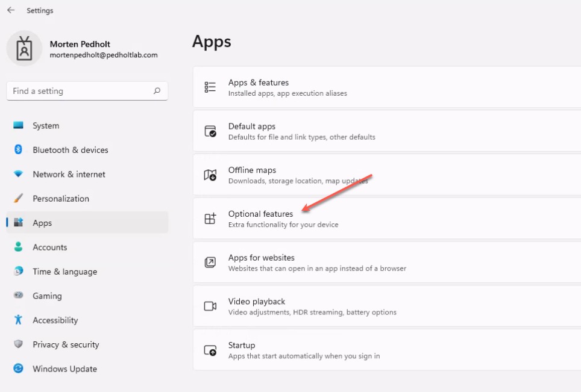Click the Apps for websites icon
581x392 pixels.
tap(210, 262)
